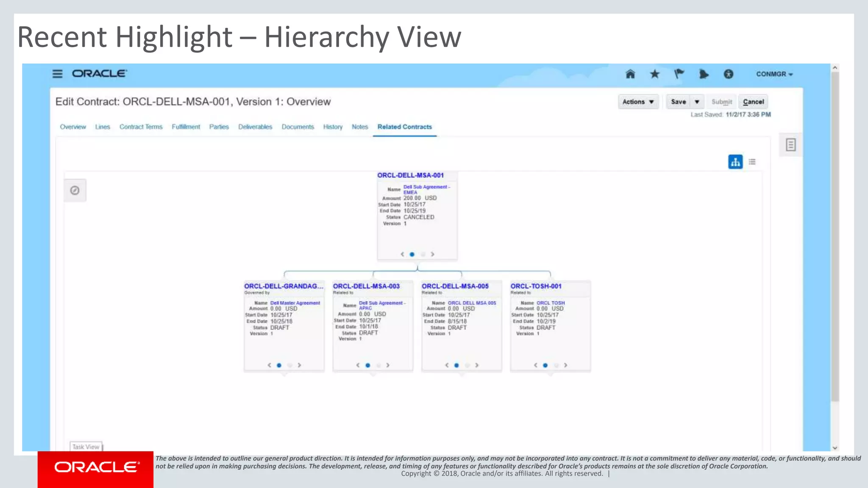Open the notifications bell icon
This screenshot has width=868, height=488.
coord(704,74)
